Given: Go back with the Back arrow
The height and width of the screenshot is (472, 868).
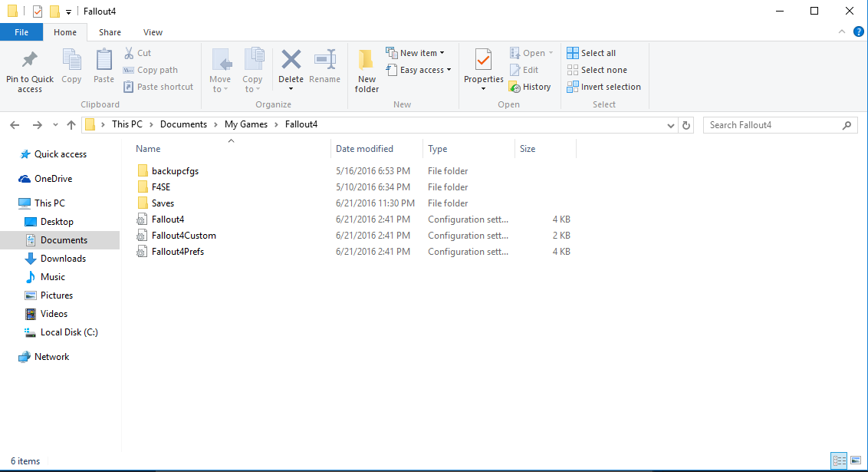Looking at the screenshot, I should (15, 125).
